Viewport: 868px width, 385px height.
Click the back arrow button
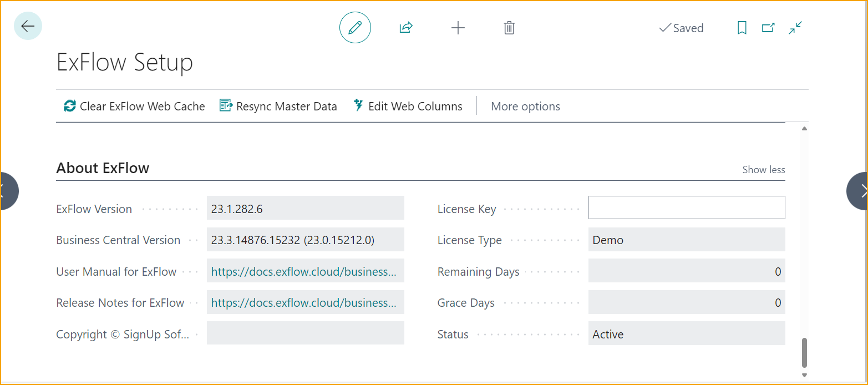pos(28,26)
